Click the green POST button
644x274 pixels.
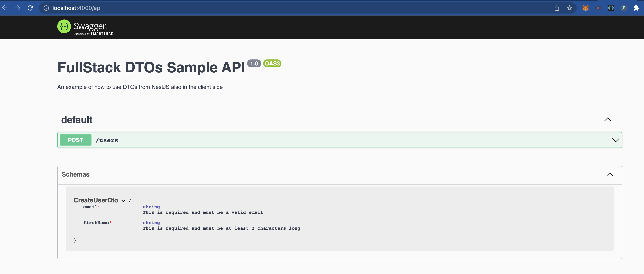click(75, 140)
